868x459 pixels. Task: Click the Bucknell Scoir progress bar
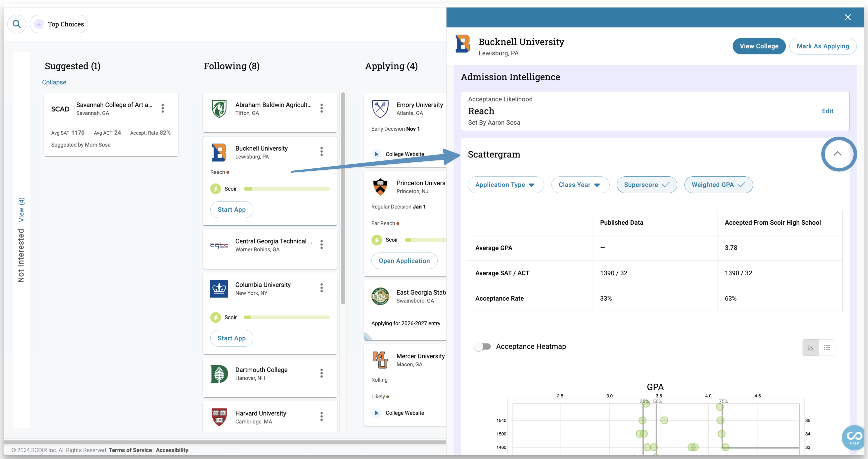tap(286, 189)
